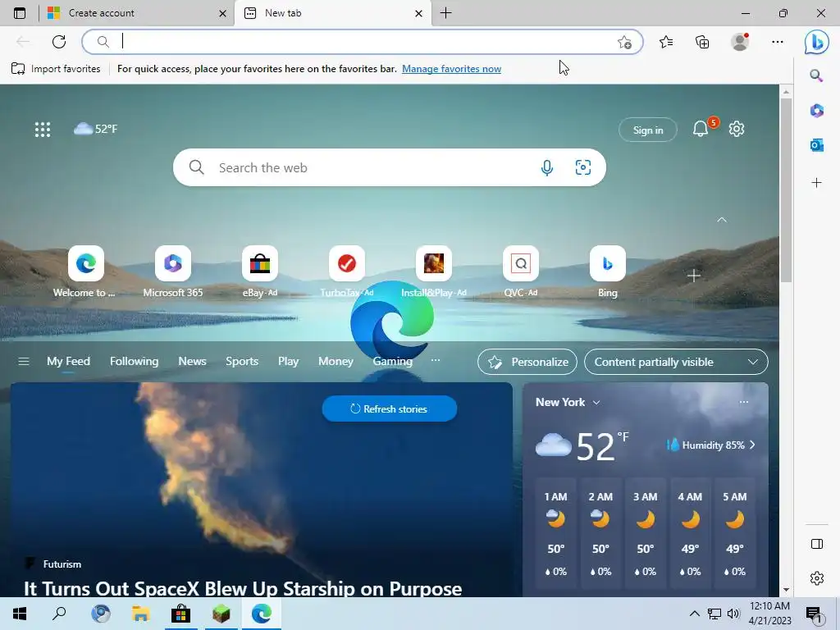Add this page to favorites star icon

(624, 42)
